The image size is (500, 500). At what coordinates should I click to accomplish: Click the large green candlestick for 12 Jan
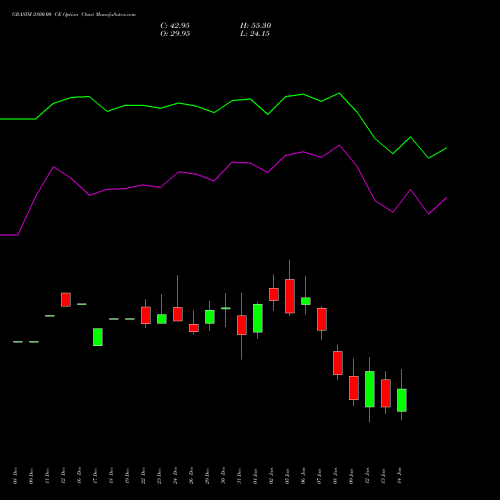[x=370, y=389]
